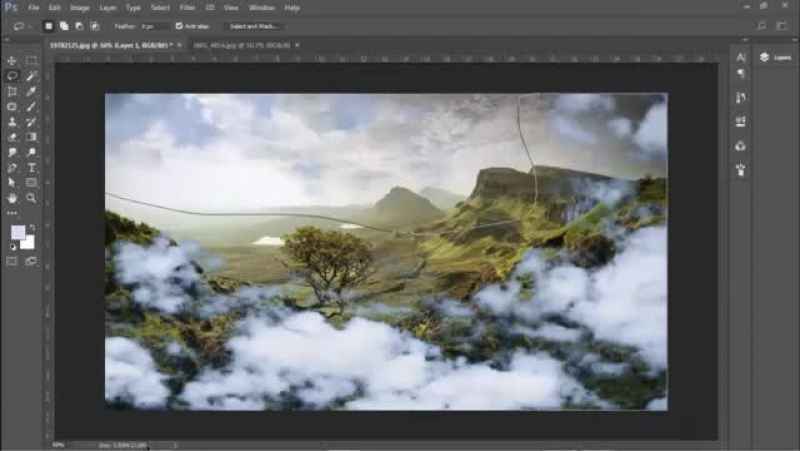Expand the Edit Toolbar three-dots menu
This screenshot has width=800, height=451.
(x=12, y=213)
